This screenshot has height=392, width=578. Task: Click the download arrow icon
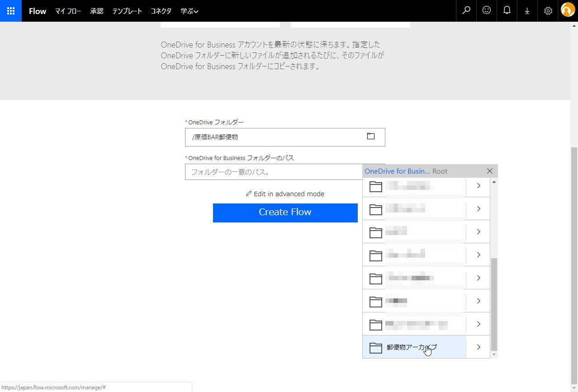pyautogui.click(x=527, y=11)
